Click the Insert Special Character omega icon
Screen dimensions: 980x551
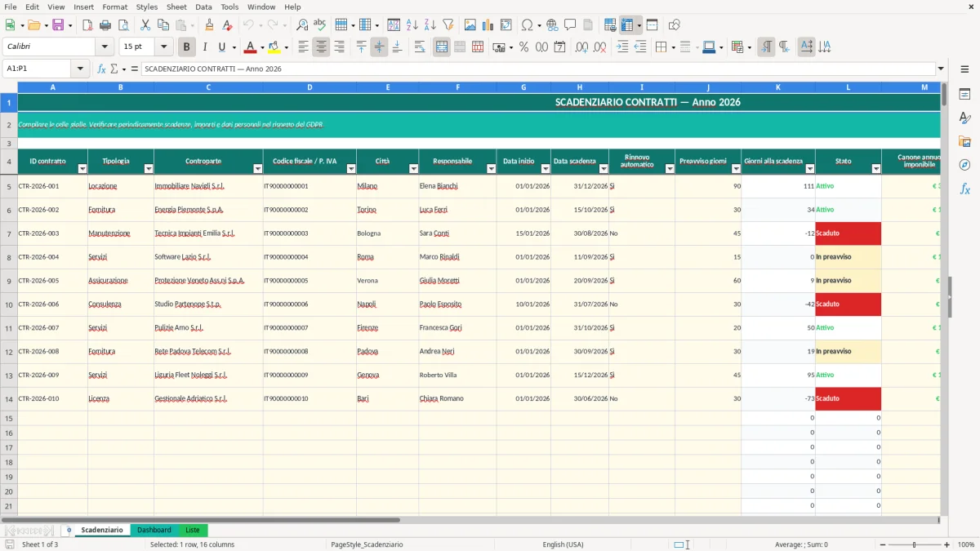[x=528, y=25]
